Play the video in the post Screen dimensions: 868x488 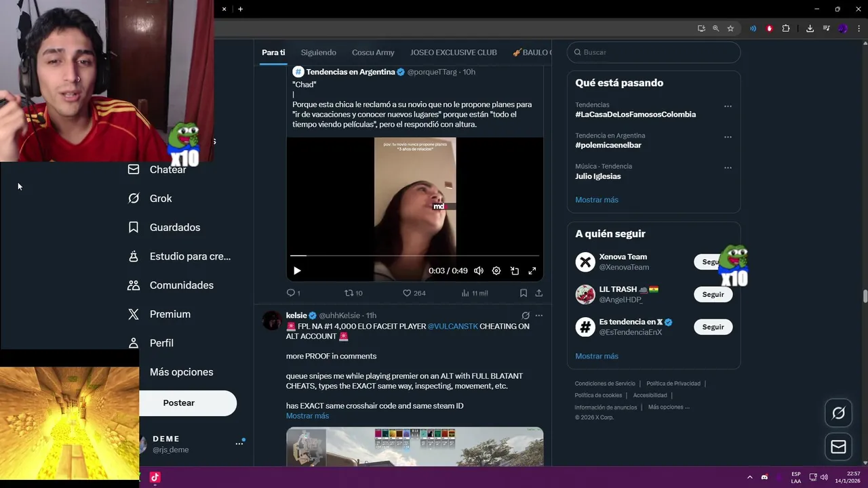click(x=297, y=270)
